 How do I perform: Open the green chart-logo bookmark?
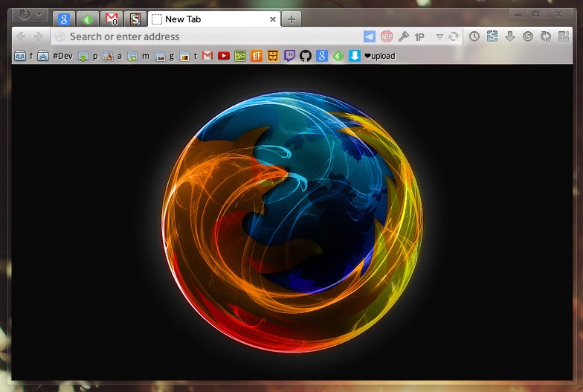[x=240, y=57]
